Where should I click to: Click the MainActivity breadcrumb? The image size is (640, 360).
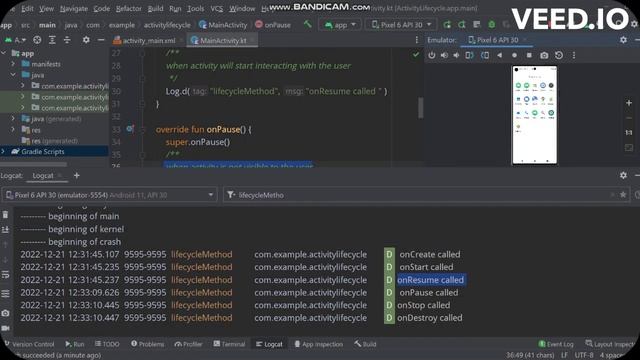click(x=223, y=25)
